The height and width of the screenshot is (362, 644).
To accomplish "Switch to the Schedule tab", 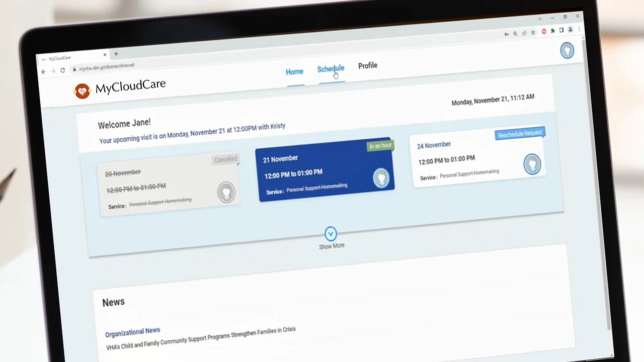I will [x=331, y=69].
